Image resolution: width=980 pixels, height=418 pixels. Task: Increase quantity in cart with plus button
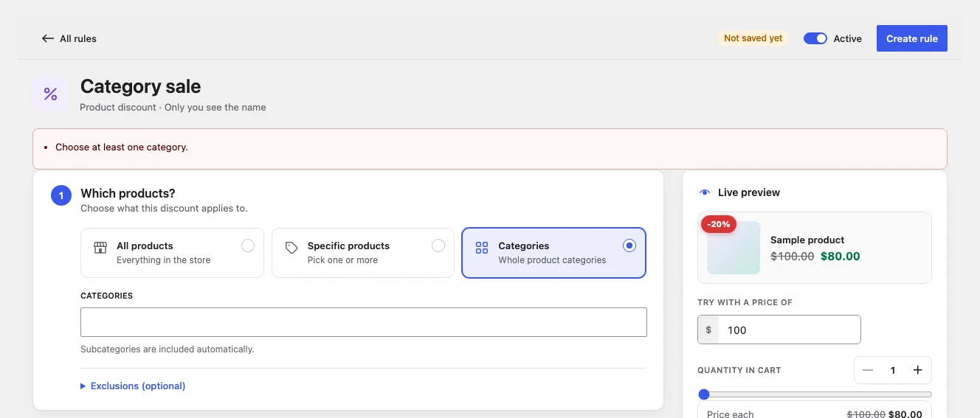[917, 370]
